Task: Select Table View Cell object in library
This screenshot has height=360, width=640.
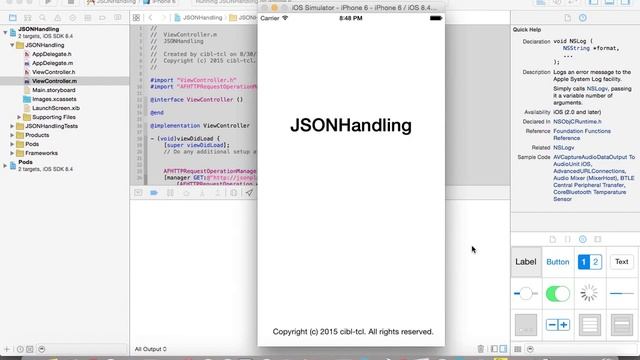Action: coord(622,325)
